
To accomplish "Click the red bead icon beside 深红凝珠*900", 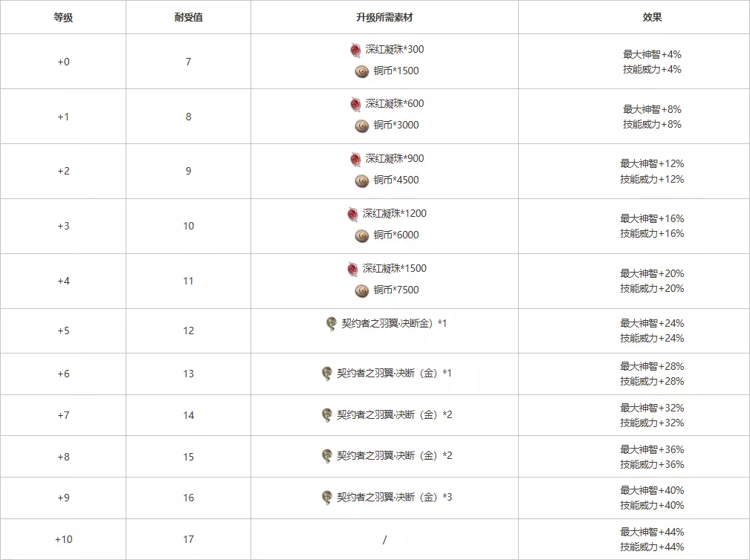I will 356,159.
